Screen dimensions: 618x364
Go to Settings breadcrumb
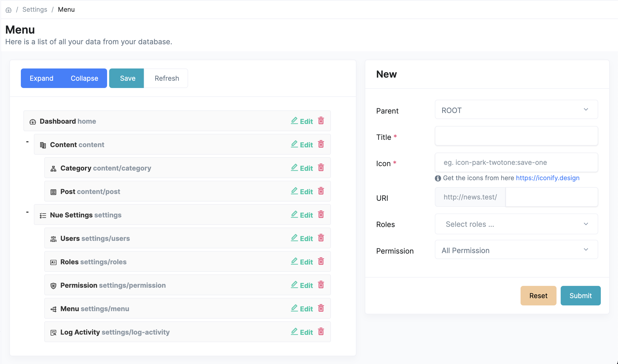[35, 10]
